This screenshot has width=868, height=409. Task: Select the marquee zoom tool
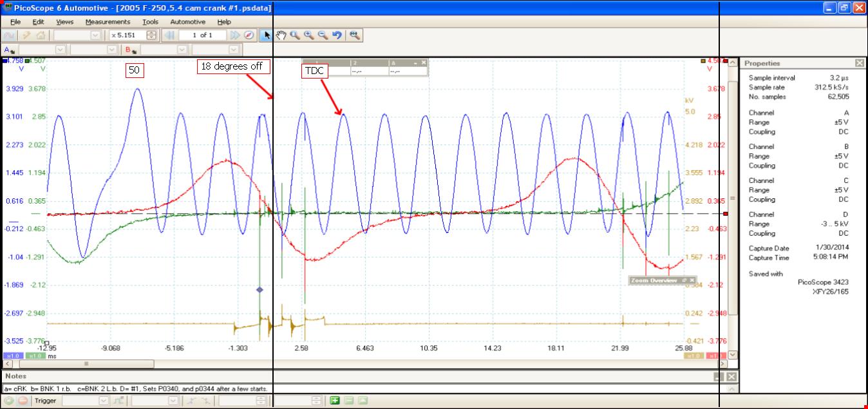pos(295,35)
